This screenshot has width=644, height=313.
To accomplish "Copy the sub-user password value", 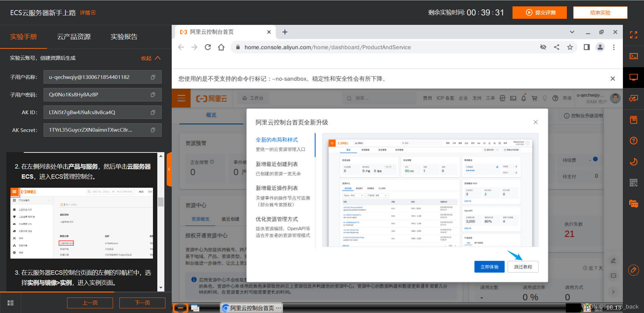I will point(153,95).
